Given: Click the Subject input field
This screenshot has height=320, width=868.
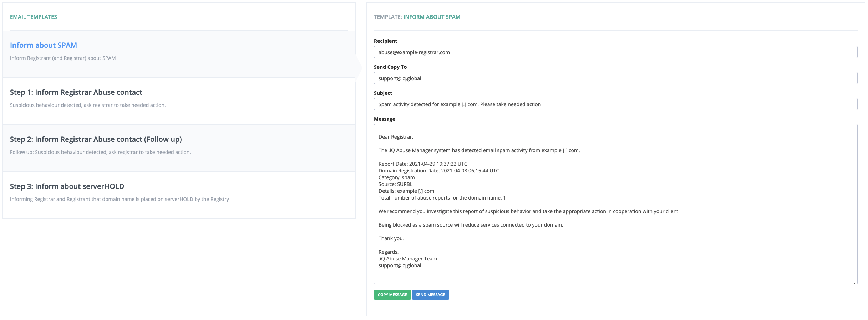Looking at the screenshot, I should 615,104.
